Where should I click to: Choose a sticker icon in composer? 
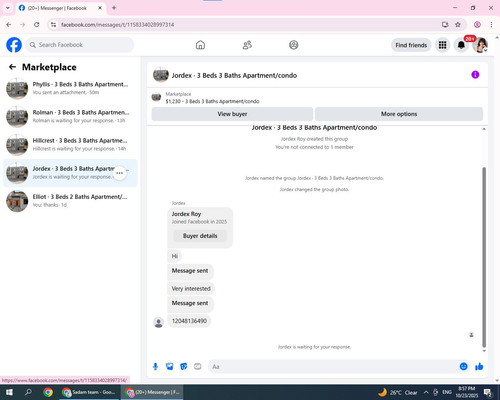184,367
